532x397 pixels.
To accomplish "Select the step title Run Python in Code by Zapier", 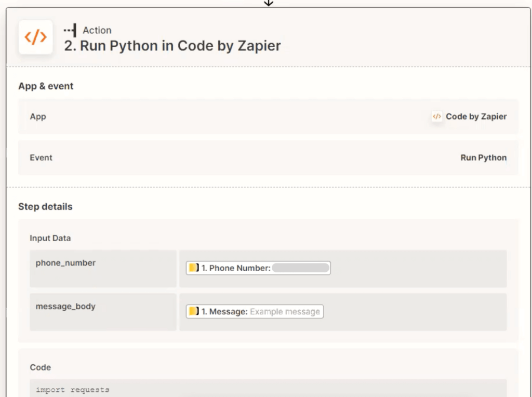I will (x=172, y=46).
